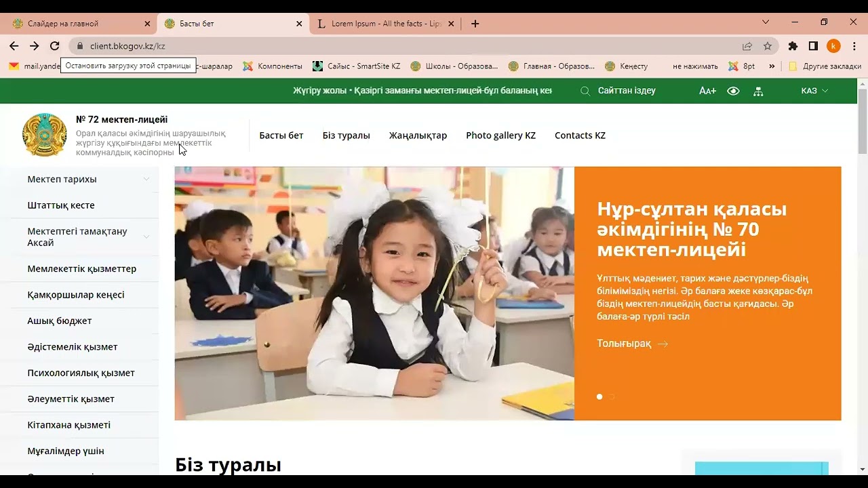Open Ашық бюджет sidebar link
868x488 pixels.
coord(60,321)
